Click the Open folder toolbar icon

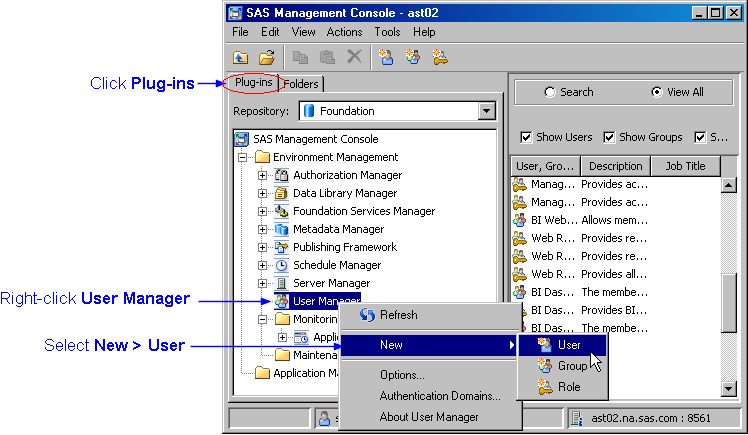(267, 57)
